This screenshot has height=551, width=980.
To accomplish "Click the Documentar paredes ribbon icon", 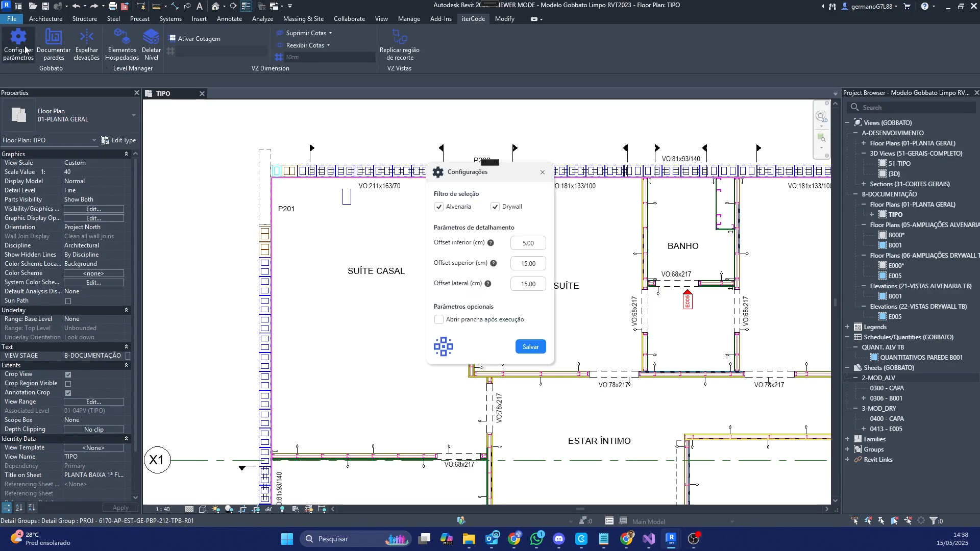I will pos(54,44).
